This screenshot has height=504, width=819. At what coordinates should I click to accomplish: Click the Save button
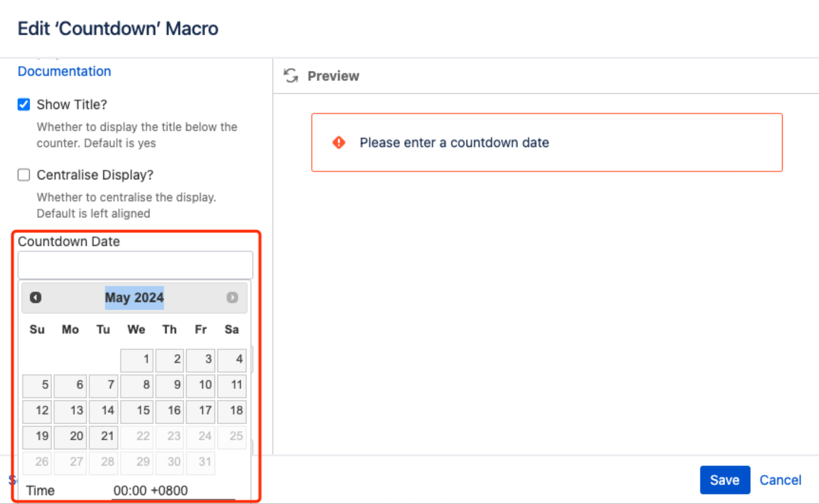[x=725, y=480]
